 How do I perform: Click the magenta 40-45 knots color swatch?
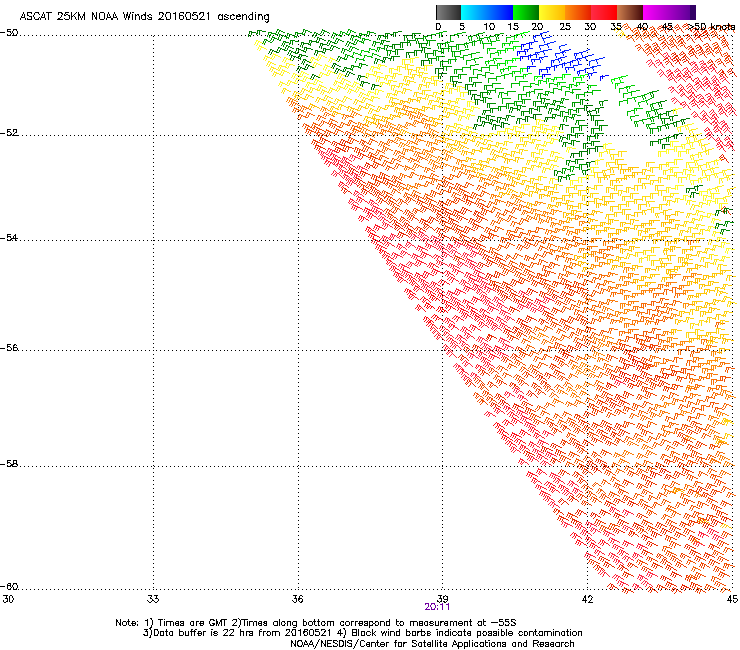click(x=656, y=12)
